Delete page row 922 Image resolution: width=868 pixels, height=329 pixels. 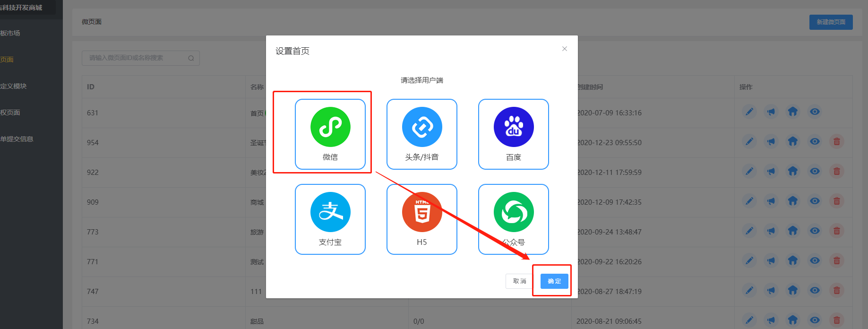tap(836, 172)
